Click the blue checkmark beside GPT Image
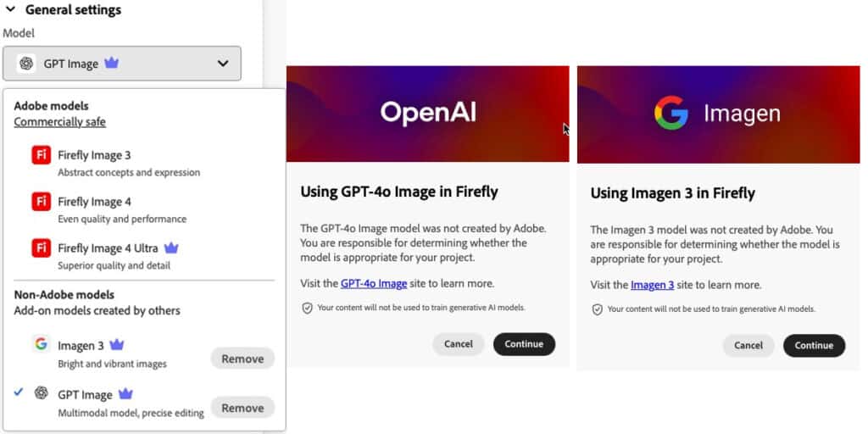Screen dimensions: 868x434 click(19, 392)
